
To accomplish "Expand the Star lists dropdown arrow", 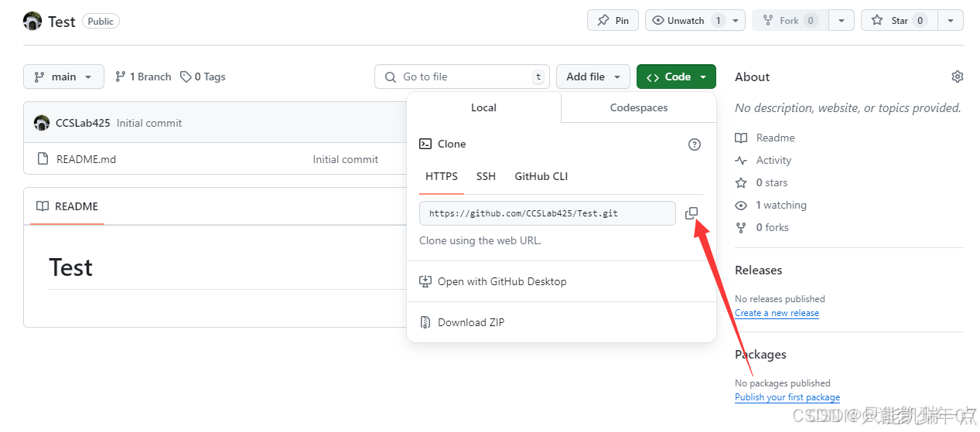I will pos(951,21).
